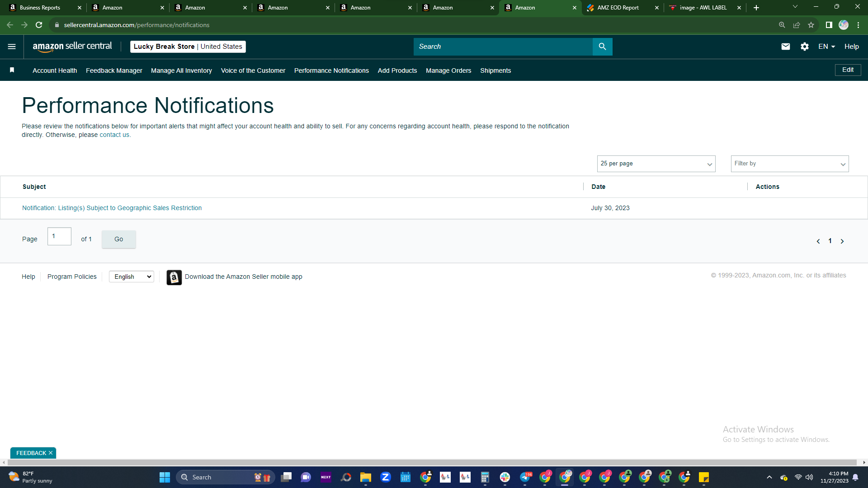
Task: Click the FEEDBACK button
Action: (x=31, y=453)
